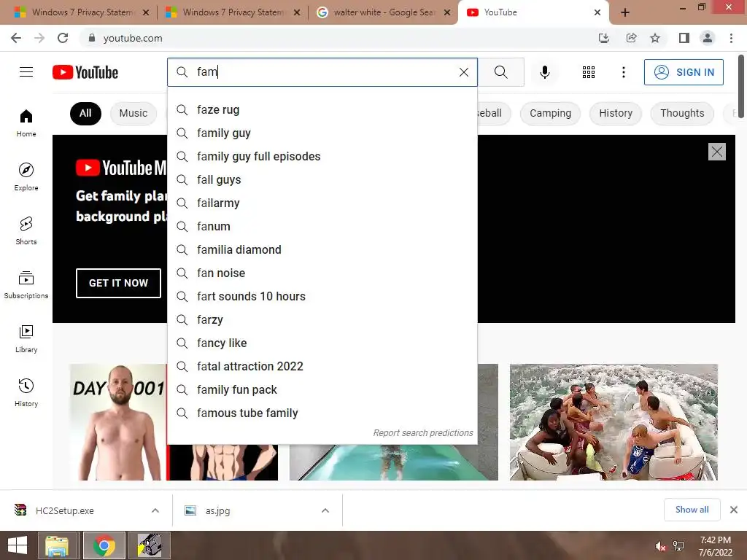This screenshot has height=560, width=747.
Task: Close the YouTube tab
Action: click(597, 13)
